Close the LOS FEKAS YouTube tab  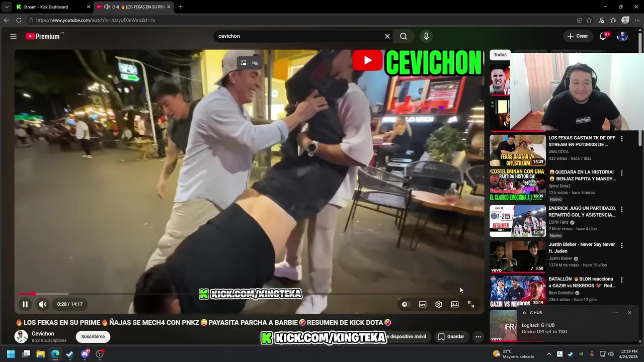(x=169, y=7)
